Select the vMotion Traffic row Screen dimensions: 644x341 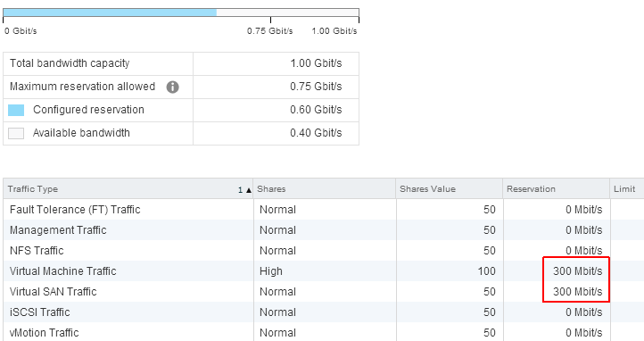(x=324, y=332)
